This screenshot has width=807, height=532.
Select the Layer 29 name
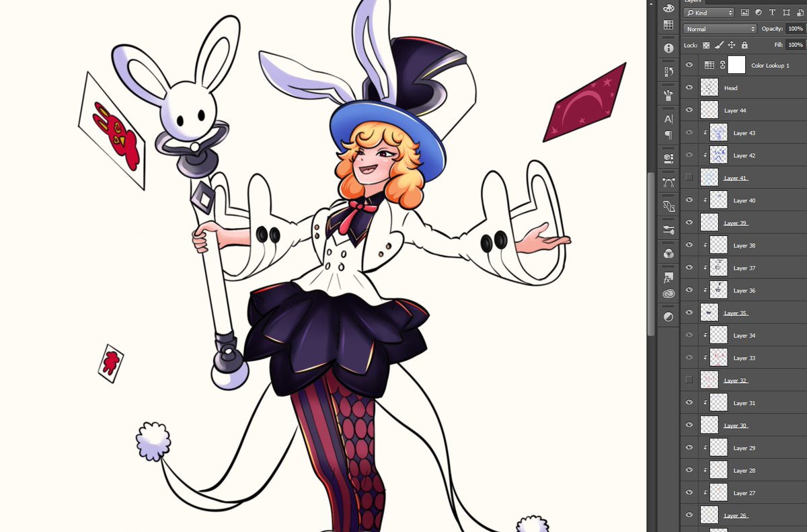[x=744, y=448]
